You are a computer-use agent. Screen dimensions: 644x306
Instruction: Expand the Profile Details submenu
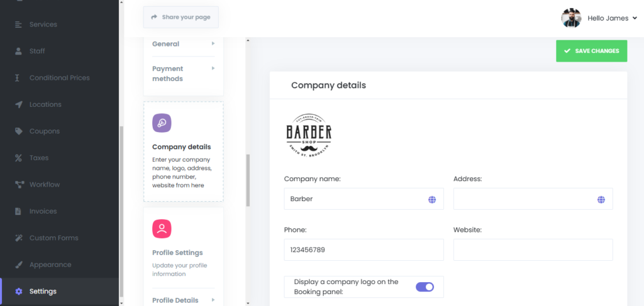pos(183,300)
